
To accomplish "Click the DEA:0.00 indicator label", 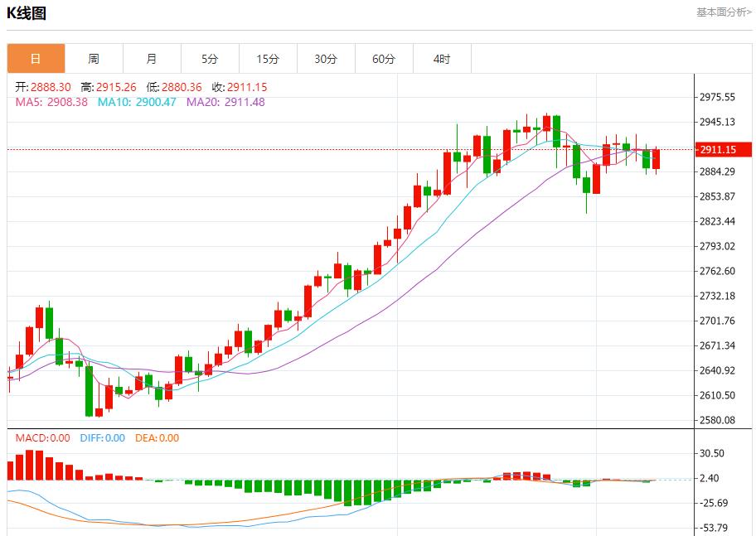I will click(x=157, y=438).
